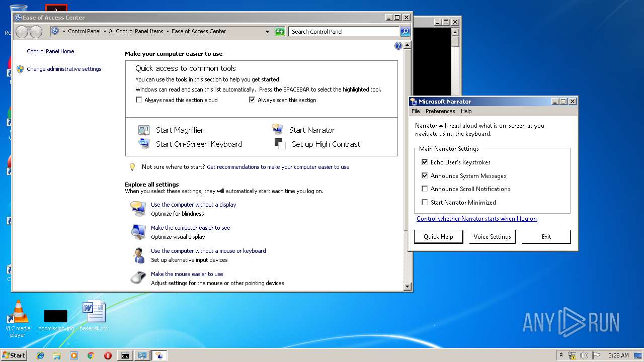Open 'Make the computer easier to see' link
The height and width of the screenshot is (362, 644).
click(x=190, y=228)
